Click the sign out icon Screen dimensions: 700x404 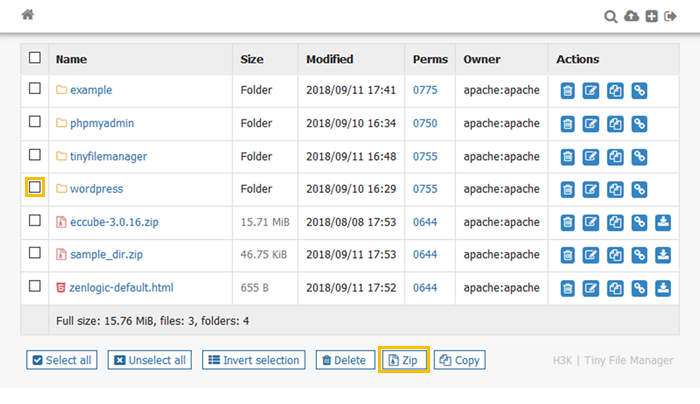[x=671, y=16]
